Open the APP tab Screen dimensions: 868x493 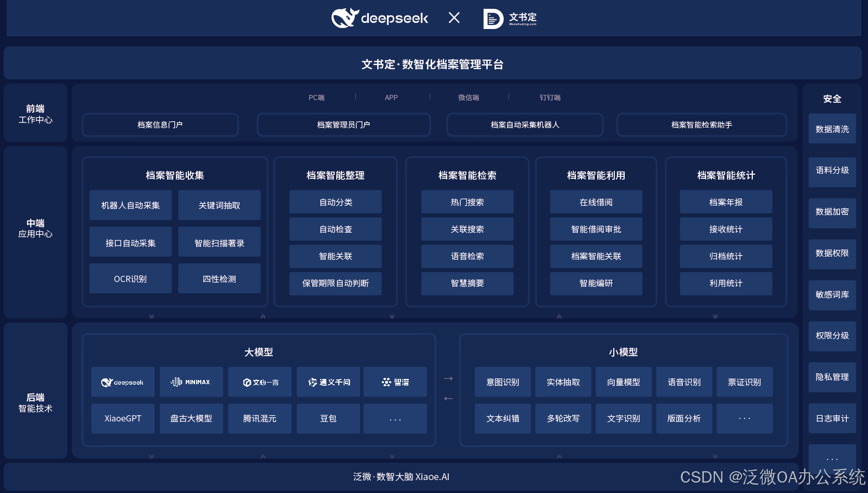(x=391, y=97)
